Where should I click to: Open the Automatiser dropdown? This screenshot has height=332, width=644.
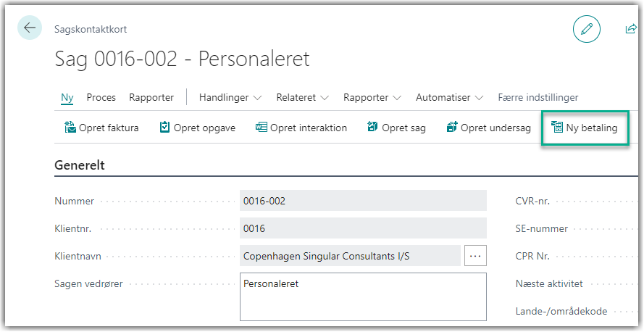(449, 98)
